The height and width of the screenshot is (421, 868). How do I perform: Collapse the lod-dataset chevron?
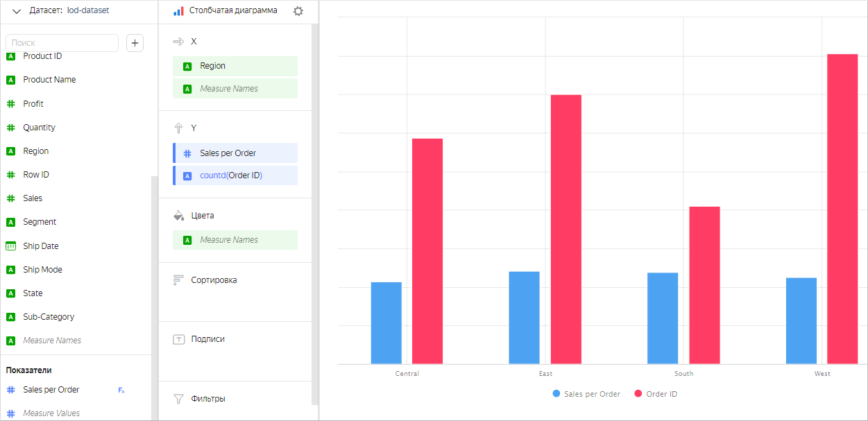click(x=17, y=11)
